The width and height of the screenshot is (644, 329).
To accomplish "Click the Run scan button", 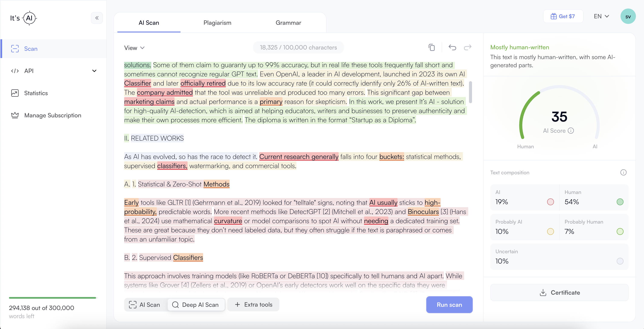I will 449,305.
